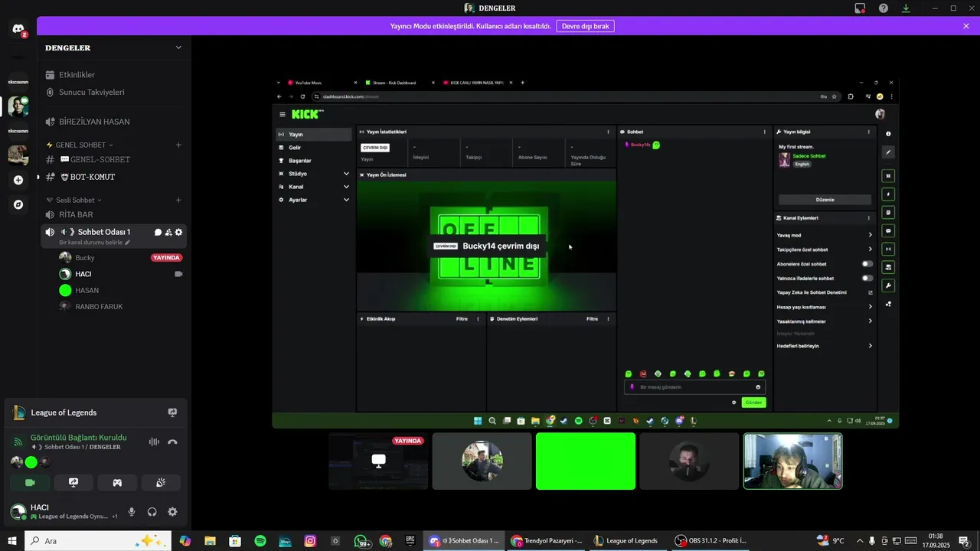Open the Discord inbox icon in title bar
This screenshot has height=551, width=980.
(x=860, y=8)
